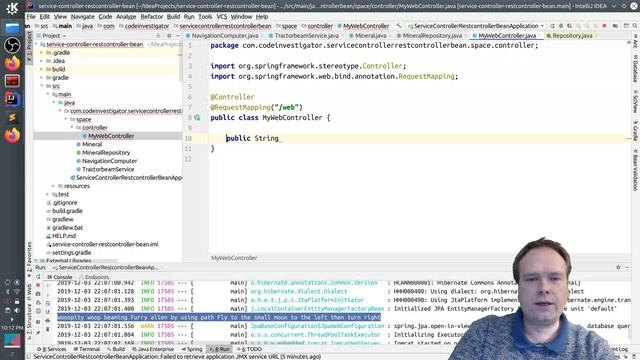Click the status bar JMX failure message
This screenshot has width=640, height=360.
coord(177,357)
